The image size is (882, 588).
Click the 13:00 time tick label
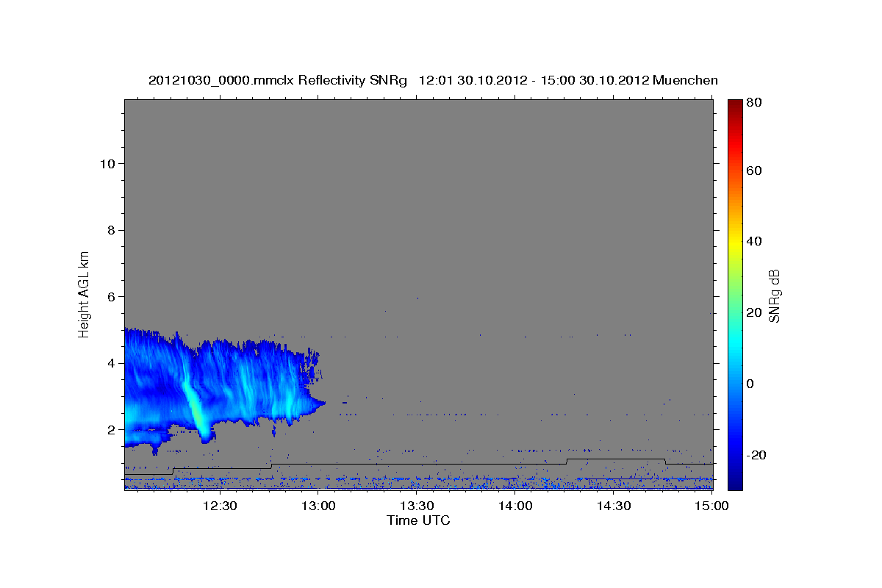point(320,506)
